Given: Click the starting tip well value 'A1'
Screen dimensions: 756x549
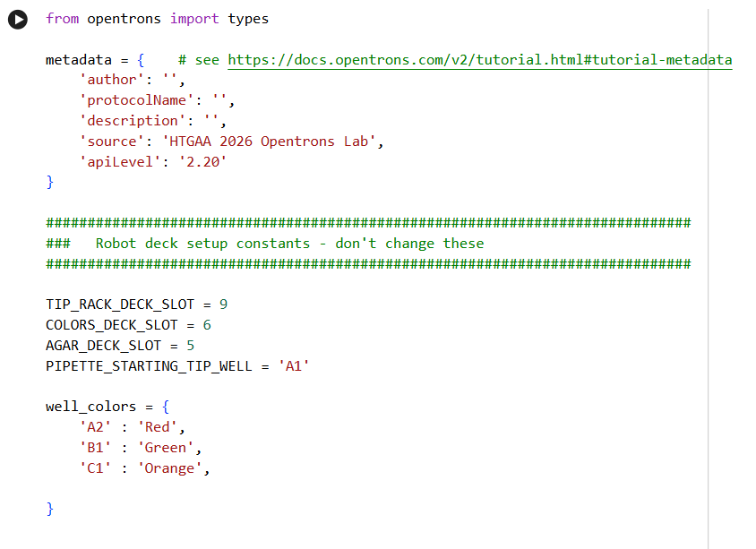Looking at the screenshot, I should [x=294, y=365].
